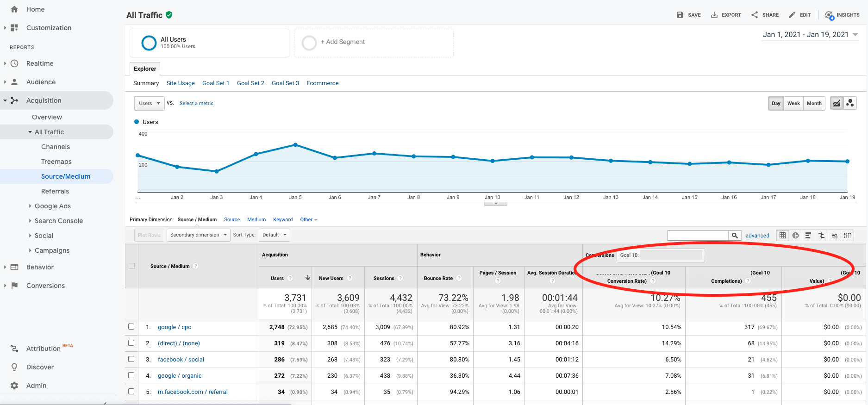Switch to the Ecommerce tab
The height and width of the screenshot is (405, 868).
[322, 83]
